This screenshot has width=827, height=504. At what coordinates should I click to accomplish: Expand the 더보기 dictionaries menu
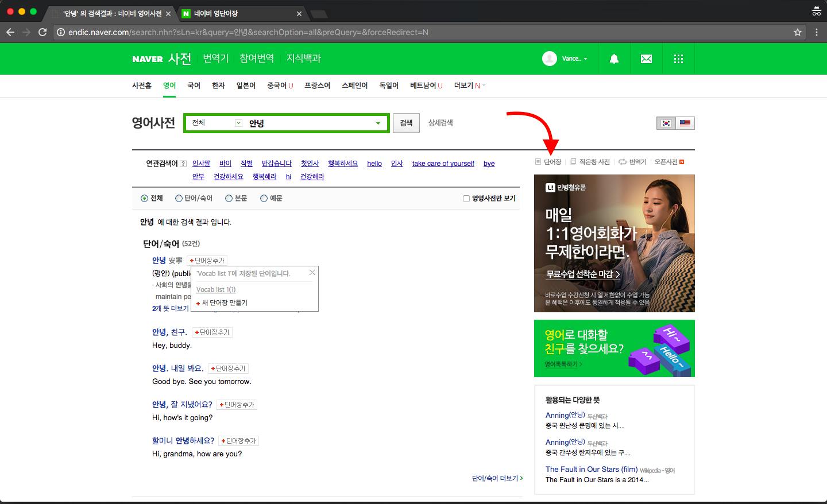469,86
